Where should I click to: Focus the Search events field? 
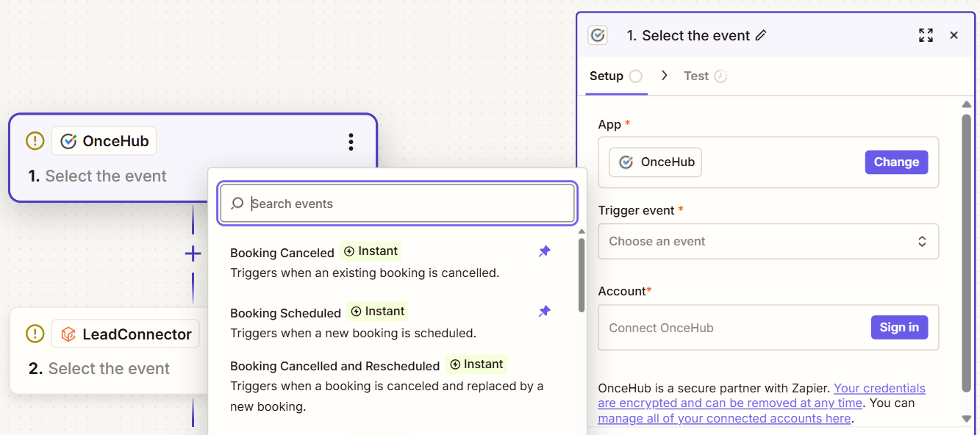pos(398,204)
